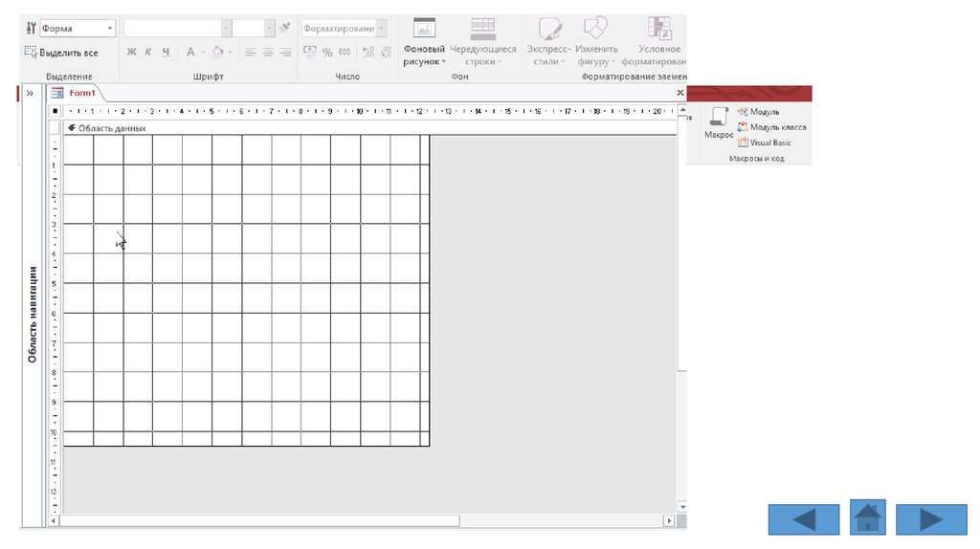The image size is (980, 549).
Task: Select the Область данных section header
Action: (111, 127)
